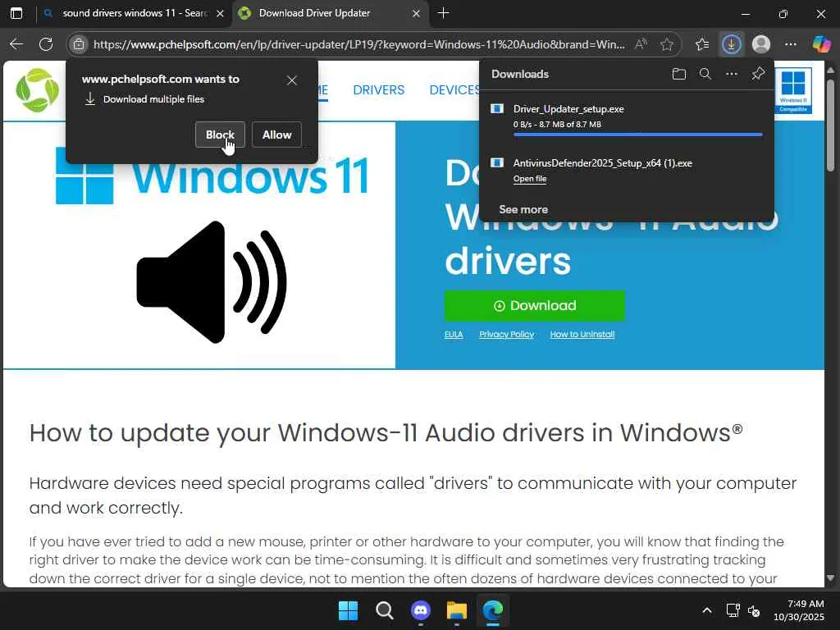840x630 pixels.
Task: Open the Favorites list icon
Action: click(x=702, y=44)
